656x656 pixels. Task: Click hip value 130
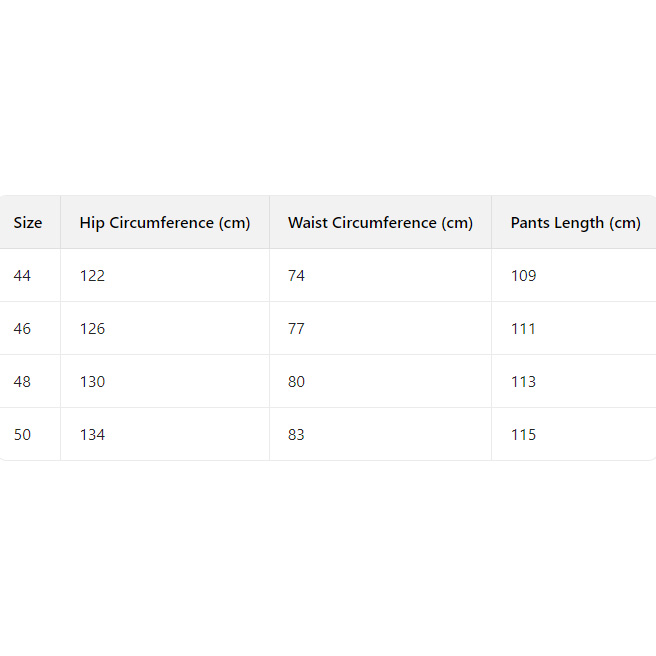[x=92, y=382]
